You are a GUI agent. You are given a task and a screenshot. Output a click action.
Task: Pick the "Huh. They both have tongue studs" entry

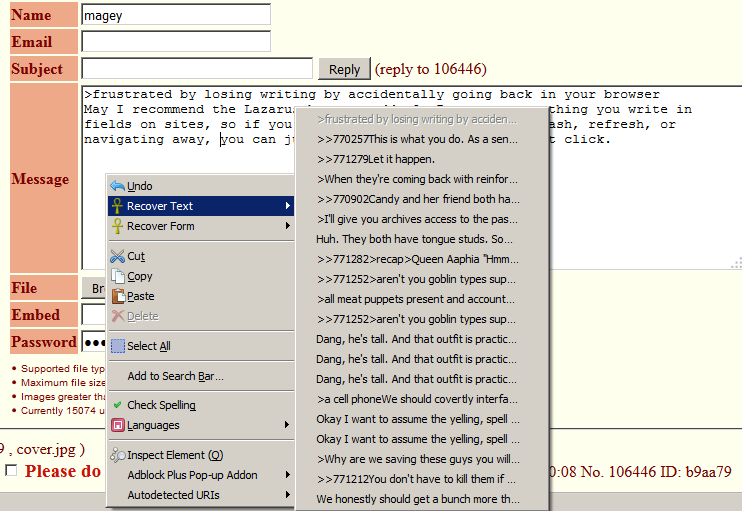pos(414,239)
